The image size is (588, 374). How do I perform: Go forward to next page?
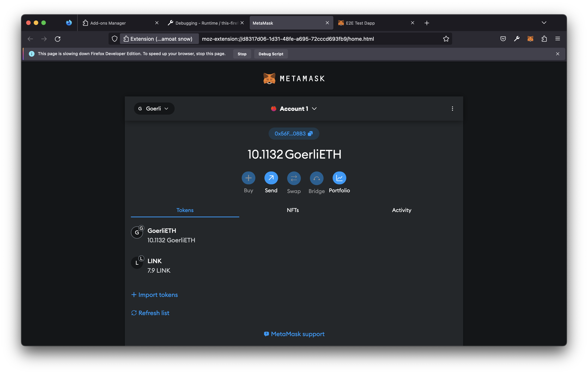click(x=44, y=39)
